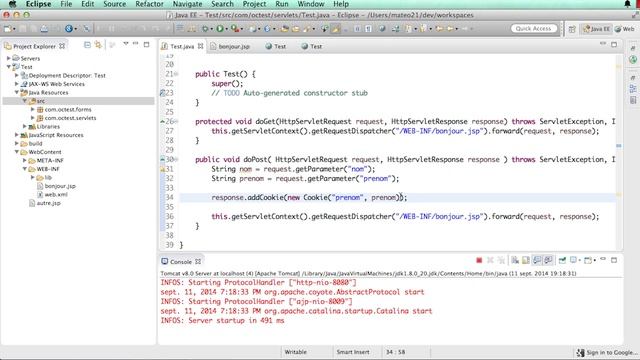Collapse the Java Resources node
This screenshot has height=360, width=640.
[x=17, y=93]
